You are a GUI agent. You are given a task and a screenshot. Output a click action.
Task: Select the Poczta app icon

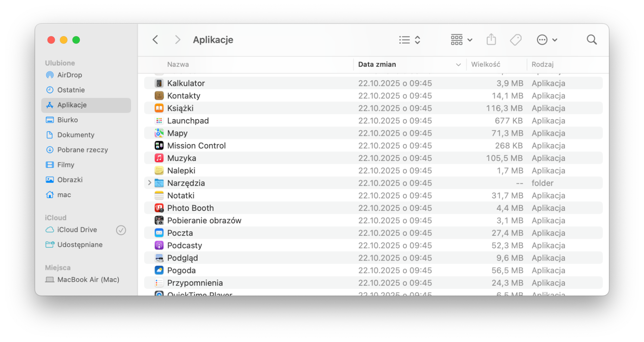(x=159, y=233)
